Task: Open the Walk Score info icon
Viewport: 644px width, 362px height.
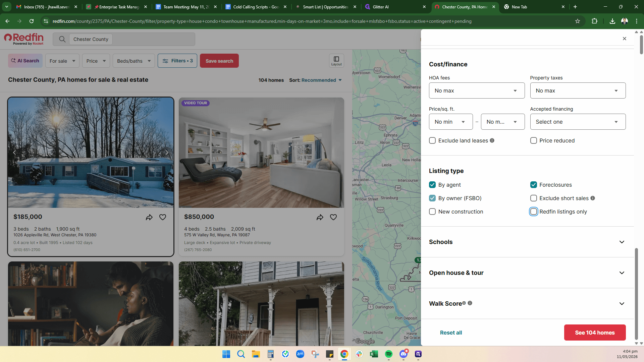Action: tap(470, 303)
